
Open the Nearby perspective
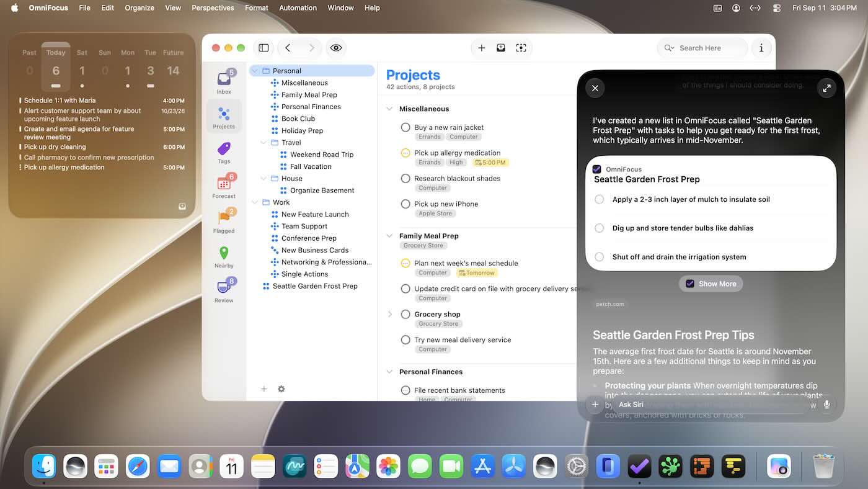click(224, 256)
